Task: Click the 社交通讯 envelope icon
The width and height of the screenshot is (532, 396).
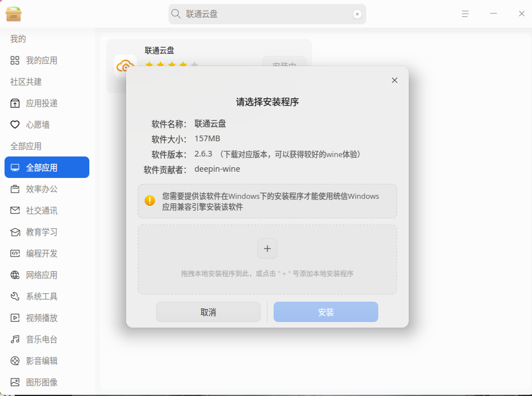Action: pyautogui.click(x=15, y=211)
